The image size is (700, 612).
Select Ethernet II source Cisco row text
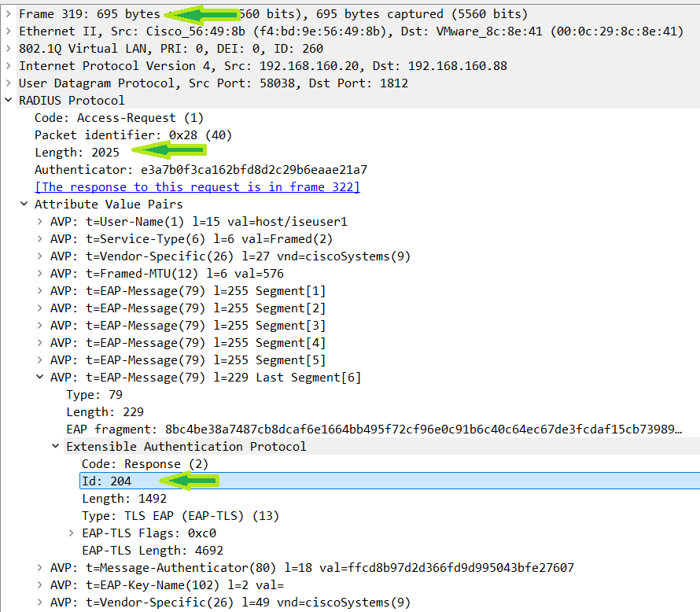coord(351,31)
